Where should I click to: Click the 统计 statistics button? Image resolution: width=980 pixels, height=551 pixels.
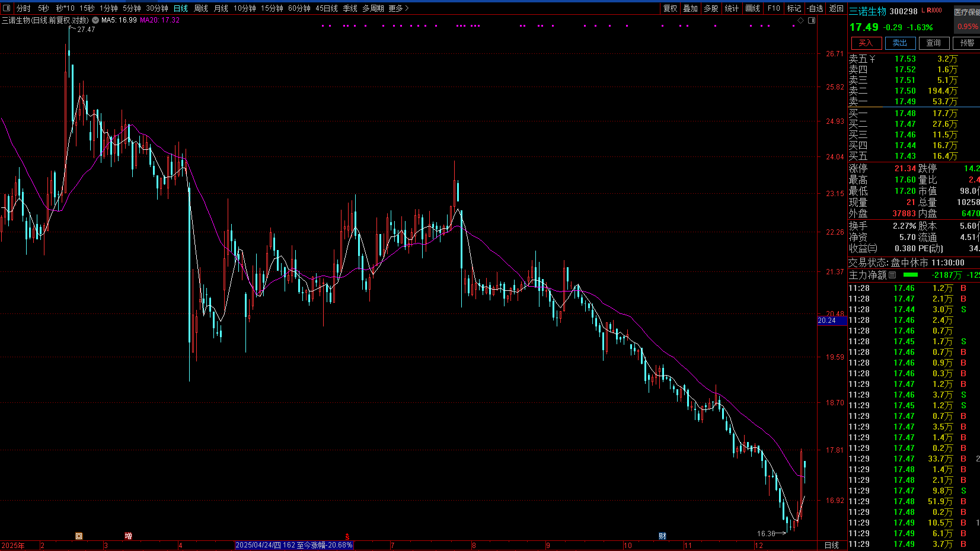(x=732, y=8)
